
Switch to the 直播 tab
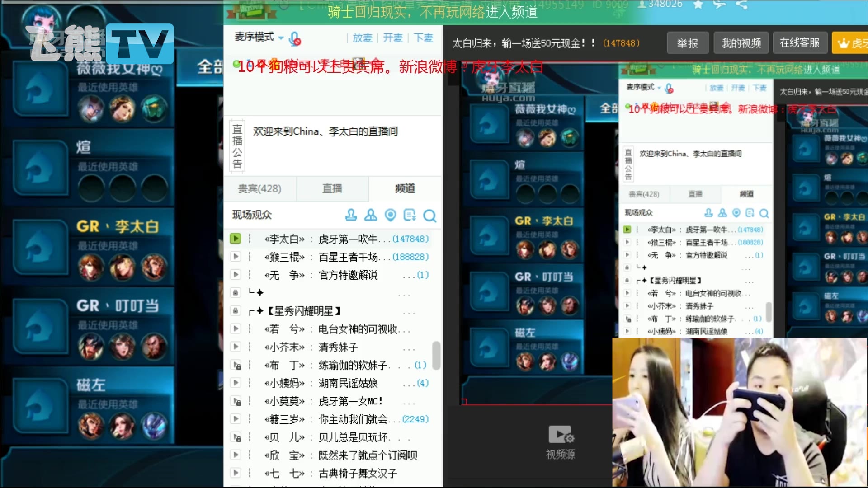tap(332, 188)
